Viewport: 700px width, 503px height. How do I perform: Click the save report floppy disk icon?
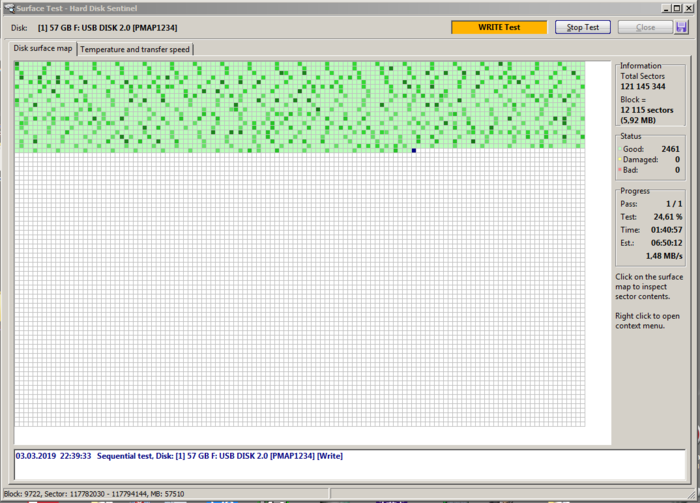coord(681,27)
